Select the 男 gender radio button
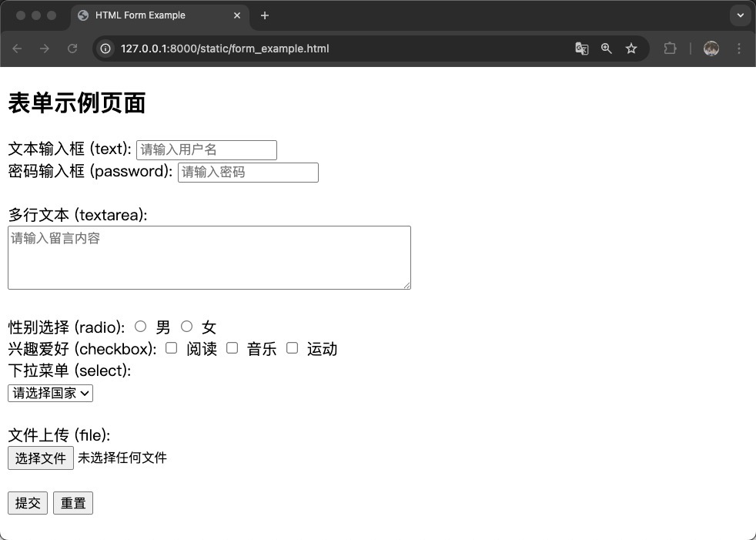The width and height of the screenshot is (756, 540). pos(141,326)
